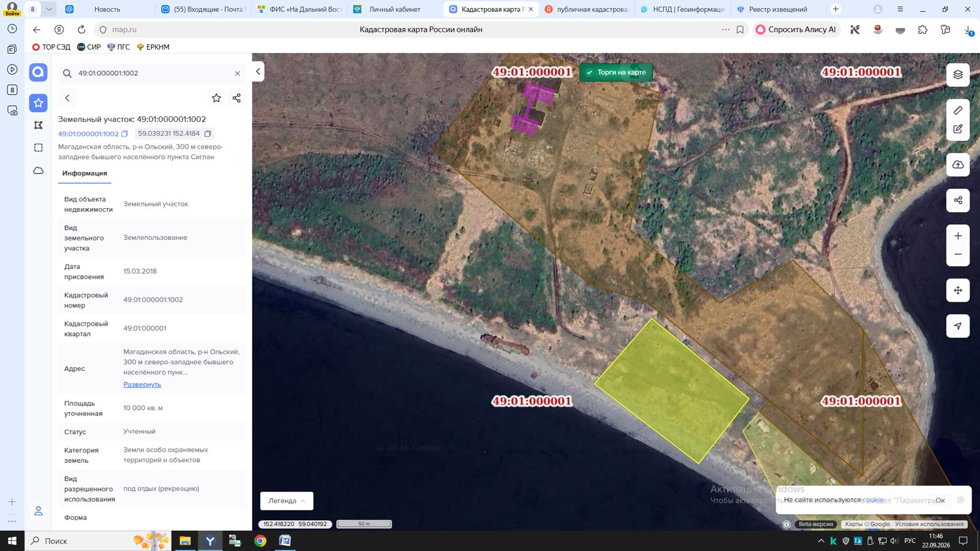The height and width of the screenshot is (551, 980).
Task: Add parcel to favorites star icon
Action: pyautogui.click(x=216, y=98)
